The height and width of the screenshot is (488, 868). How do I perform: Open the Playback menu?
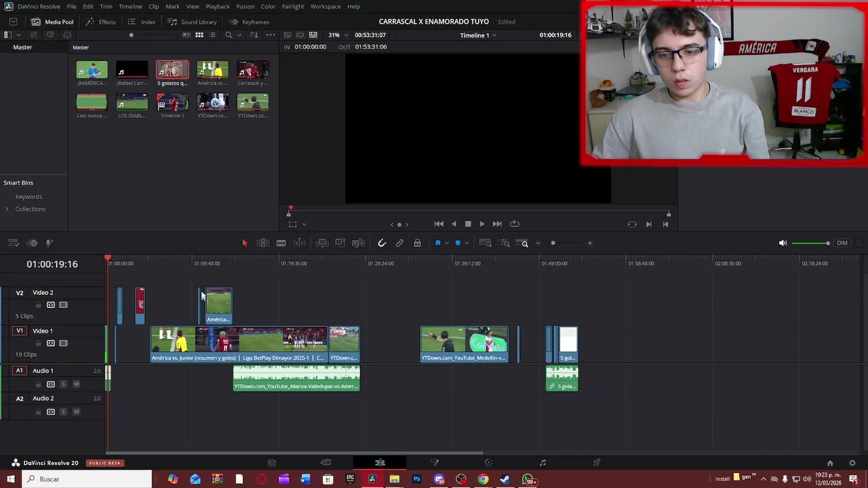point(218,6)
